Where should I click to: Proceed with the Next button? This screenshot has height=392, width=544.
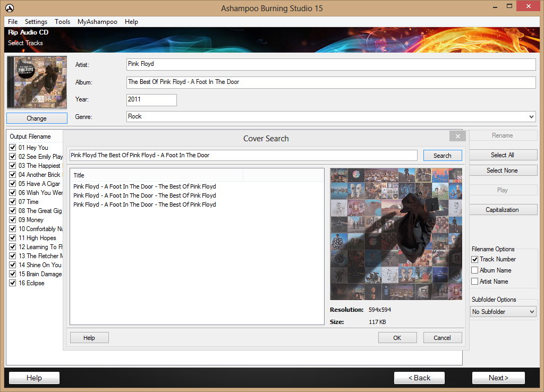click(498, 378)
